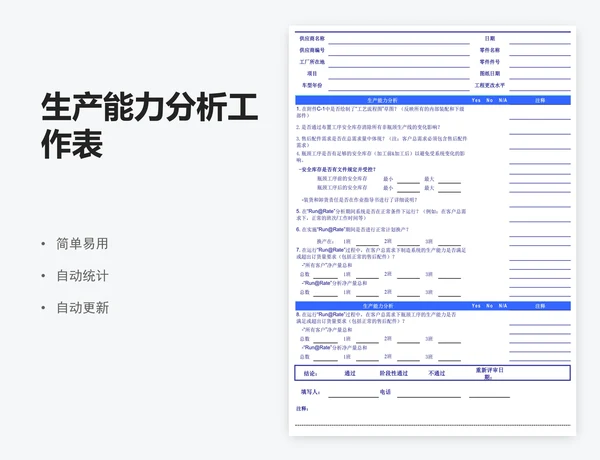Click the 零件件号 label
600x460 pixels.
(489, 62)
